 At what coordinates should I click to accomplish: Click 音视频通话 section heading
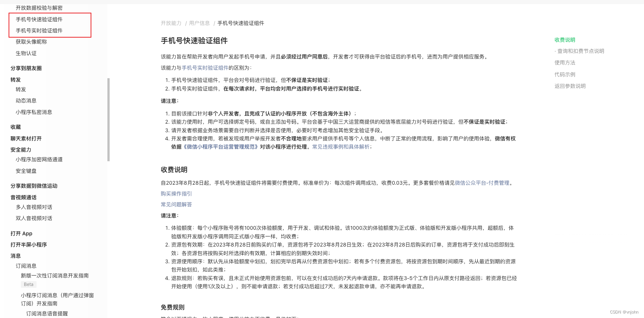(x=23, y=197)
